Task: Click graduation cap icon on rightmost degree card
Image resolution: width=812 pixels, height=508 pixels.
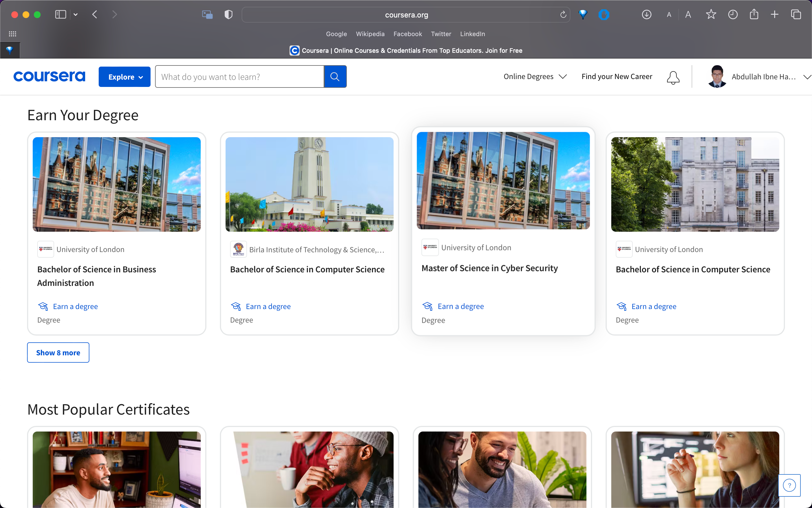Action: pos(621,306)
